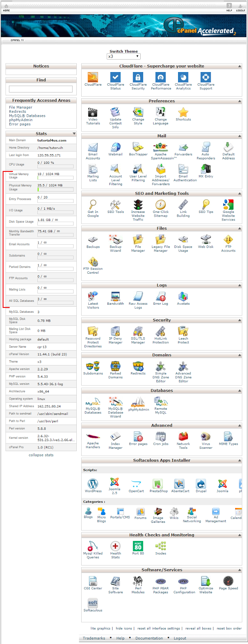Open Awstats in Logs
The height and width of the screenshot is (644, 248).
(183, 299)
